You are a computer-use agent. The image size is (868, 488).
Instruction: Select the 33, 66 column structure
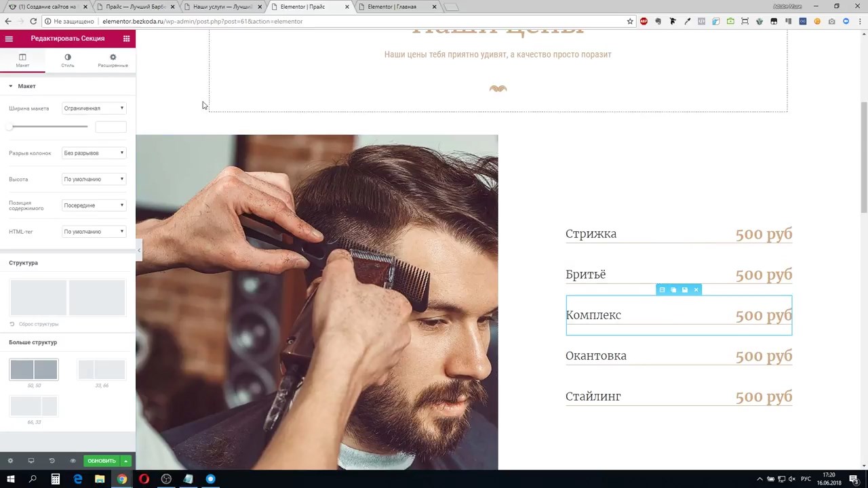102,370
